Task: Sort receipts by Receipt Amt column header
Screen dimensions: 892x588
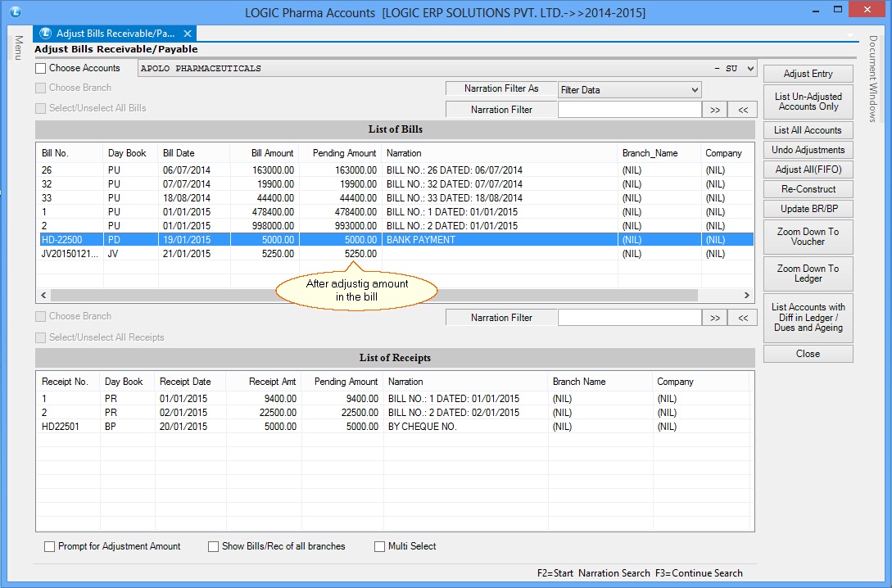Action: [x=264, y=382]
